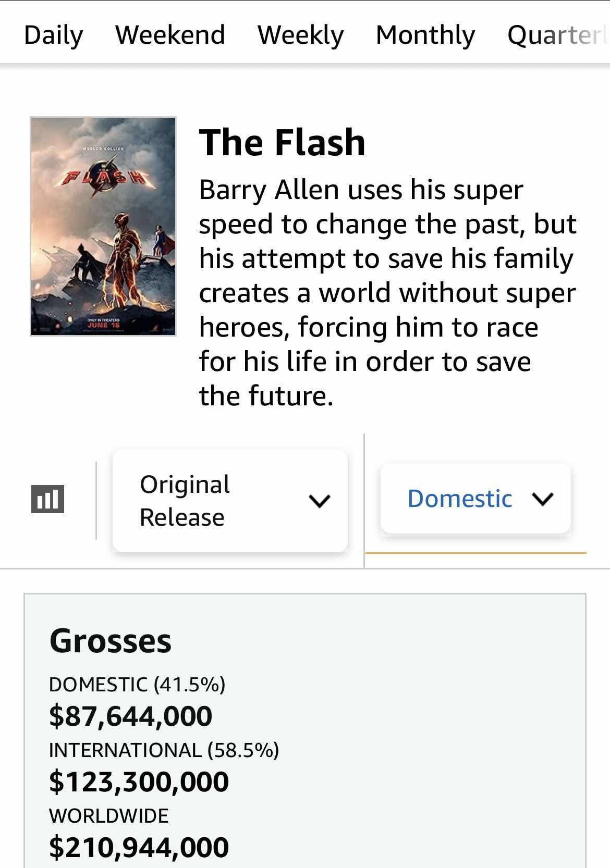Click the Barry Allen synopsis text
Screen dimensions: 610x868
click(387, 292)
